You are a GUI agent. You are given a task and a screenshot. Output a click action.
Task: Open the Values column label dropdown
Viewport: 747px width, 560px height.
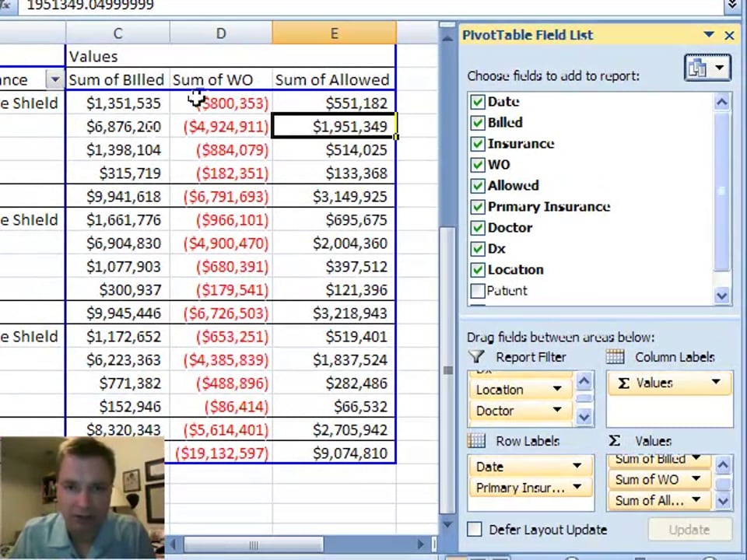click(x=716, y=383)
